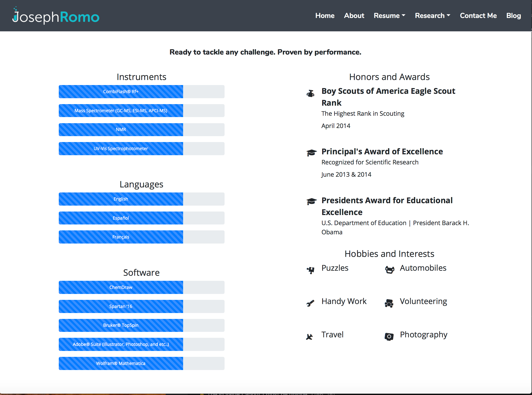
Task: Click the Travel airplane icon
Action: pos(310,337)
